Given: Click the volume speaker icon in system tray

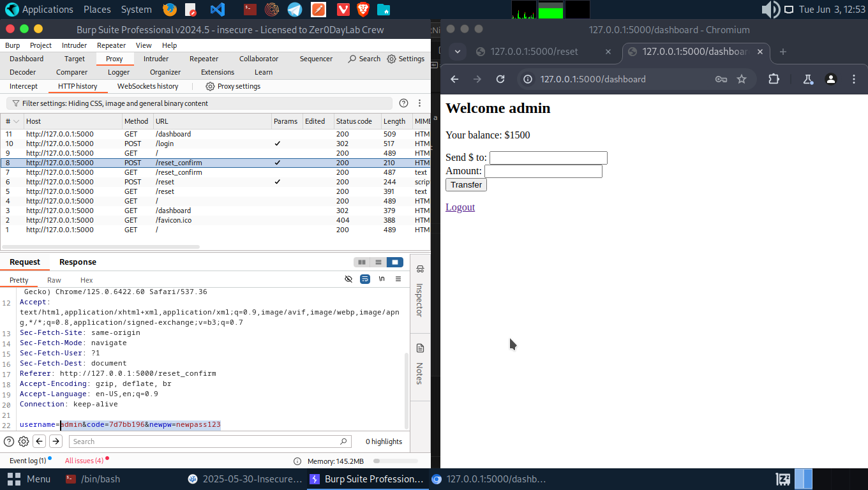Looking at the screenshot, I should tap(770, 10).
